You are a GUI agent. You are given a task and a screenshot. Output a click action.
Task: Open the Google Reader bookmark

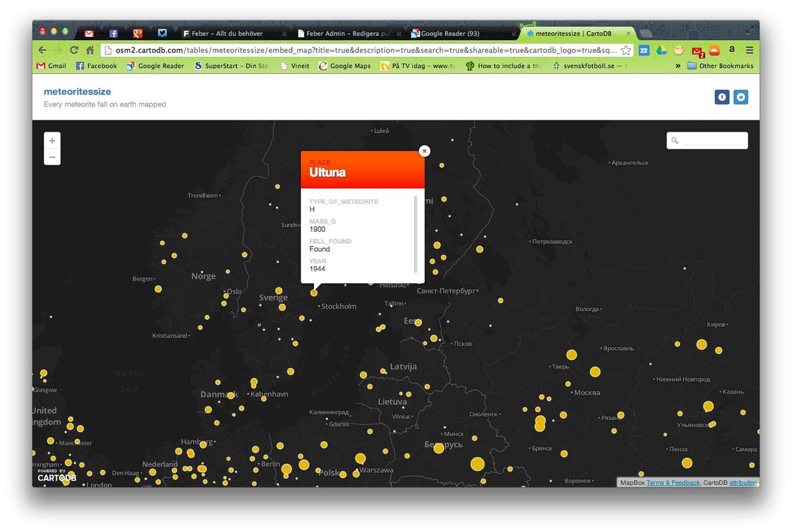[x=155, y=66]
